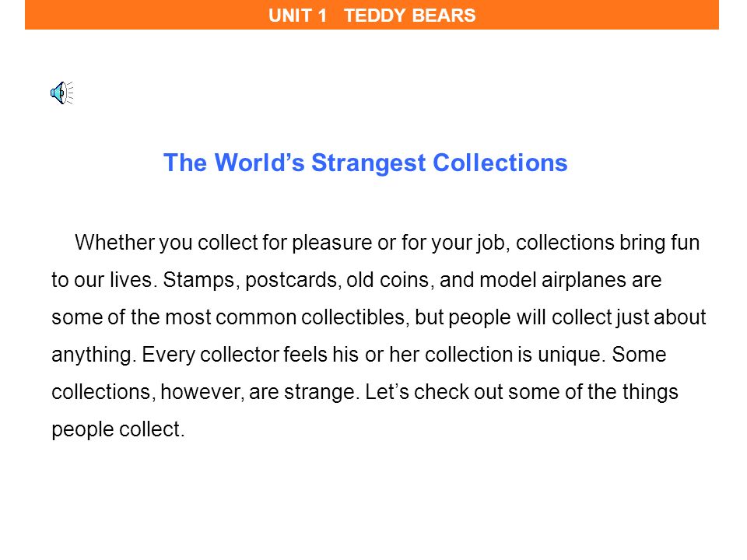Image resolution: width=747 pixels, height=560 pixels.
Task: Click the orange UNIT 1 TEDDY BEARS banner
Action: click(x=372, y=15)
